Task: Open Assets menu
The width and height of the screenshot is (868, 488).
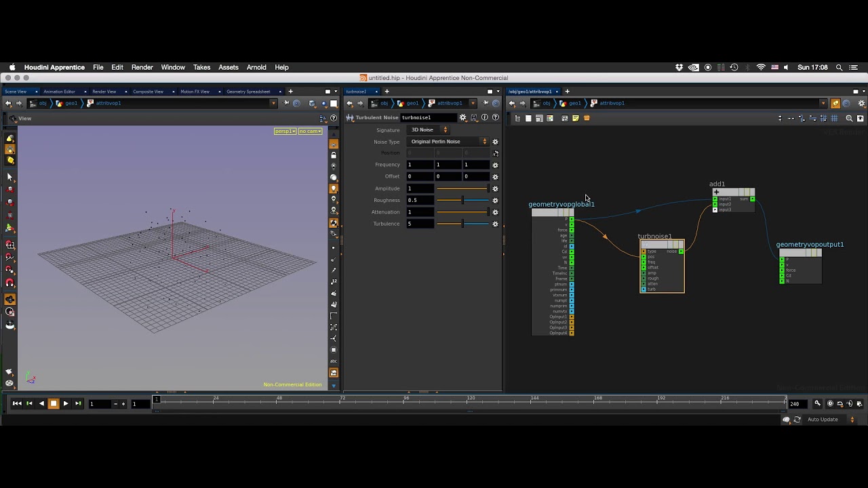Action: pyautogui.click(x=229, y=67)
